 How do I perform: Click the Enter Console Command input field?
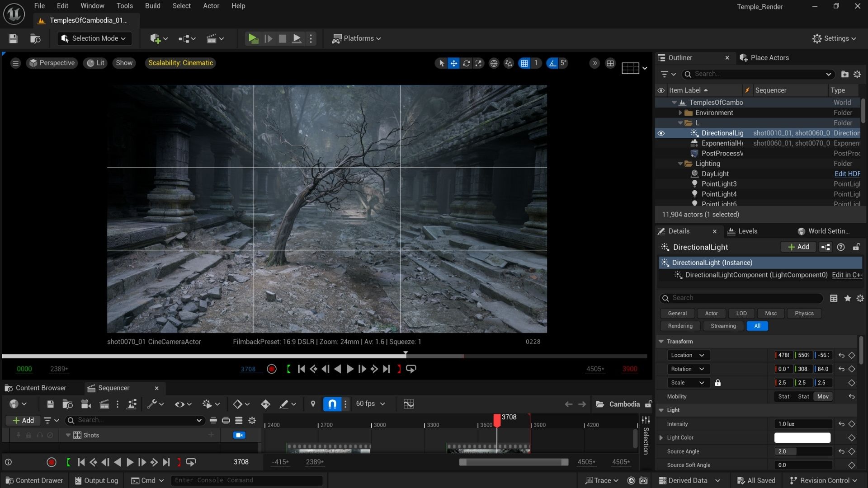tap(246, 480)
